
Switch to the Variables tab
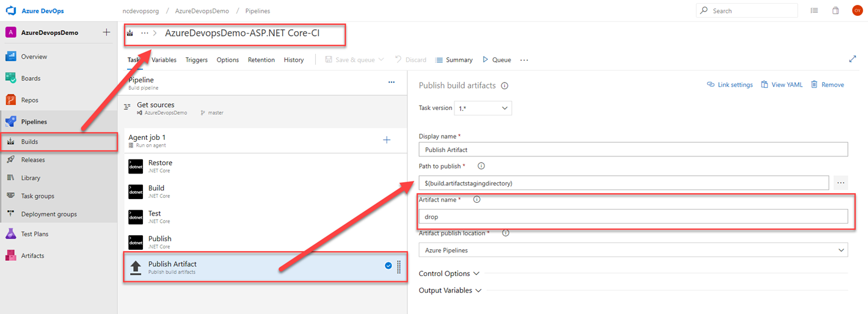click(x=164, y=60)
